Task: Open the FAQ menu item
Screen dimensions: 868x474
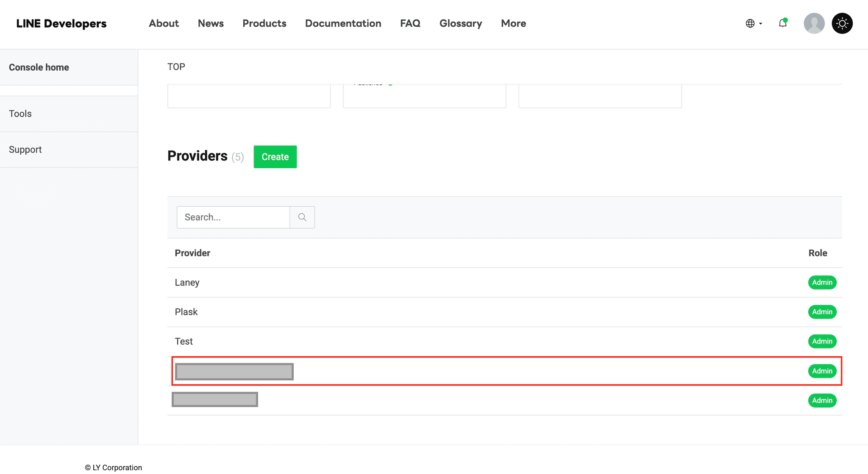Action: tap(410, 23)
